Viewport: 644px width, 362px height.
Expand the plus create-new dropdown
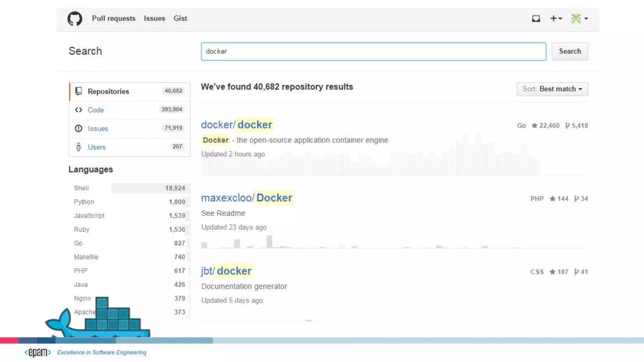click(556, 19)
